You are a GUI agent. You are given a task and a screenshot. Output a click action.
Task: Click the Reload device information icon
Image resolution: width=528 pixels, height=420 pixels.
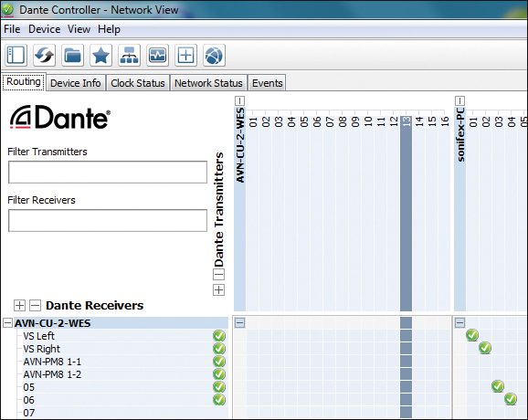pyautogui.click(x=44, y=55)
